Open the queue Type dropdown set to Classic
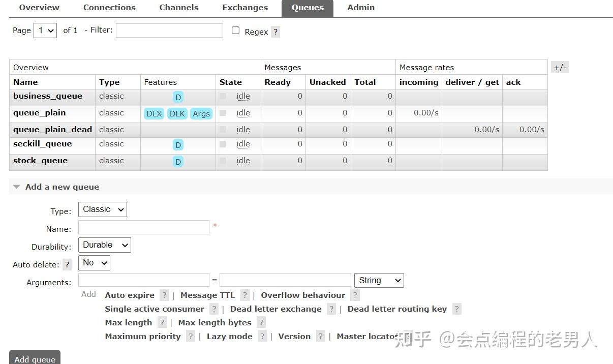This screenshot has height=364, width=613. tap(103, 209)
